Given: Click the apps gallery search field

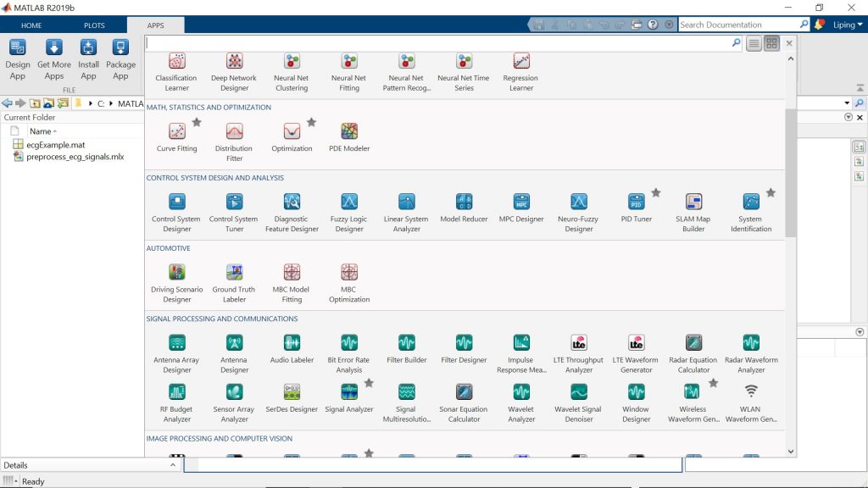Looking at the screenshot, I should (437, 43).
